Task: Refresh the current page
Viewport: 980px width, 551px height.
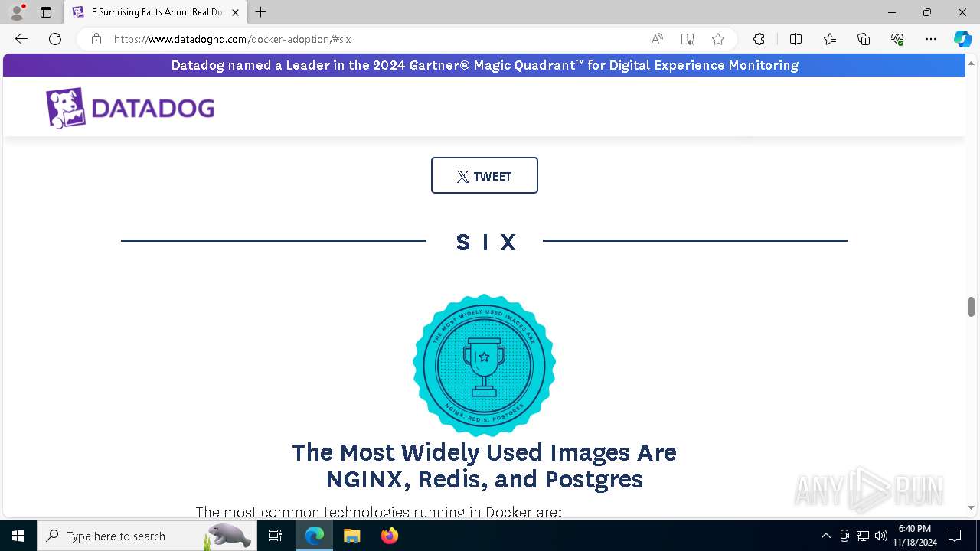Action: click(x=55, y=39)
